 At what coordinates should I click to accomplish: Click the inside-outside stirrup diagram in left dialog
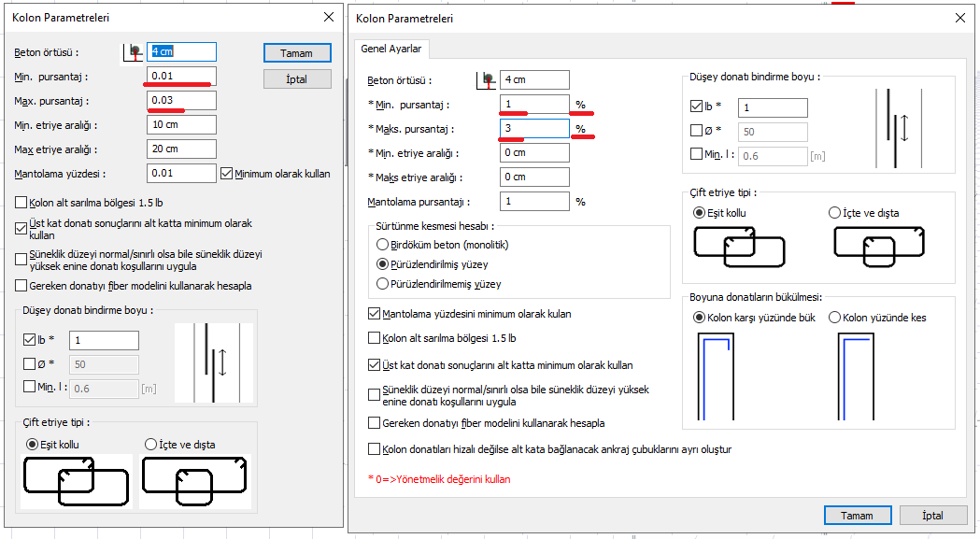pos(194,481)
